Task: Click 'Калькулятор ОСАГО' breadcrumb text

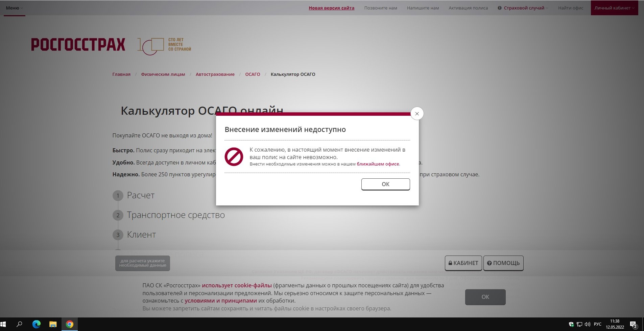Action: pos(293,74)
